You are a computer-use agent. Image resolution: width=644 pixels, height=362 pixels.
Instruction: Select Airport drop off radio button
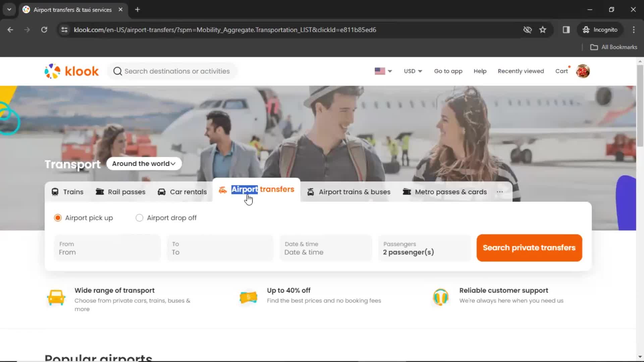coord(139,218)
